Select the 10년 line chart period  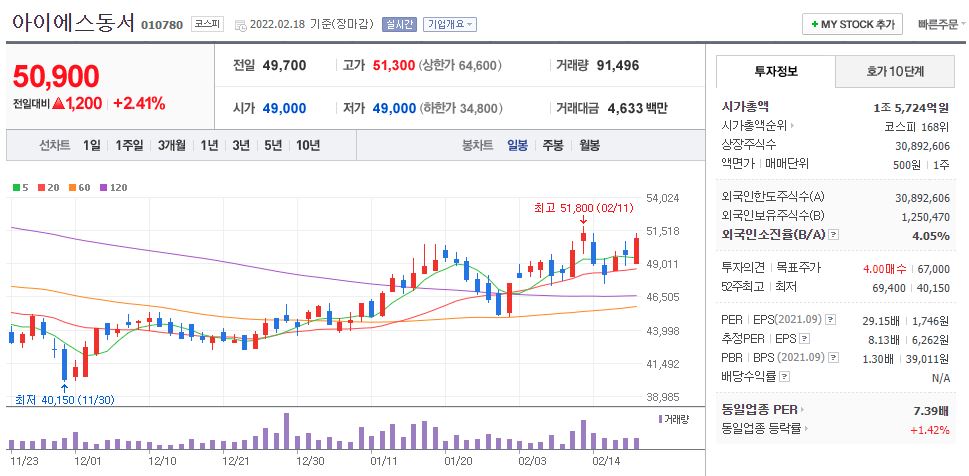308,146
